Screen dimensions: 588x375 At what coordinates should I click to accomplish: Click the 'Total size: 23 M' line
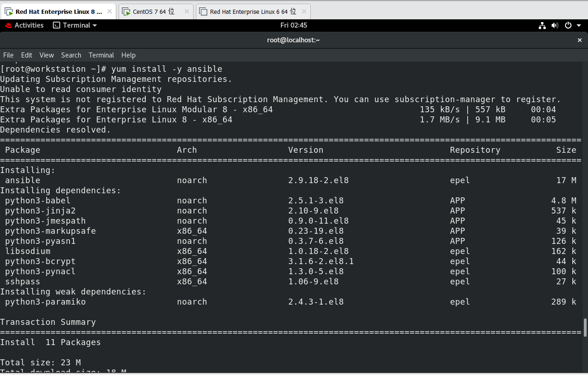40,363
